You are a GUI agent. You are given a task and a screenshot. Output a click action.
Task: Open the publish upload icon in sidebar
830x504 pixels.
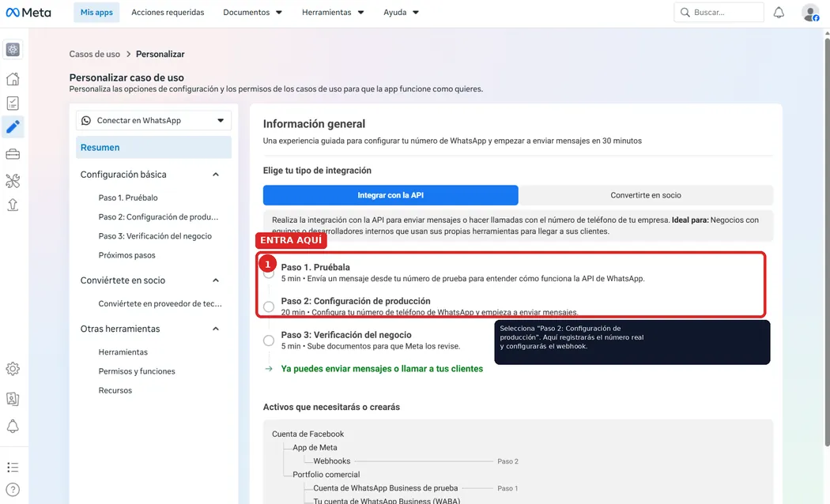pyautogui.click(x=13, y=205)
